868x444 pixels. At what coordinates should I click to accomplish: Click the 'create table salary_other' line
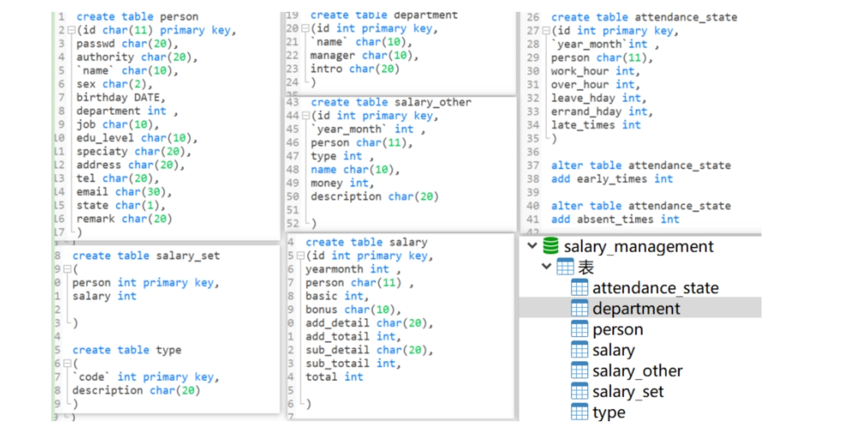click(391, 102)
